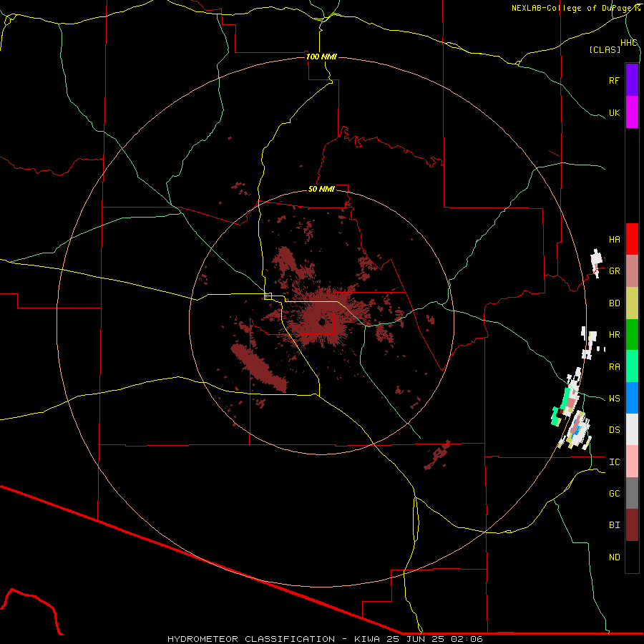The height and width of the screenshot is (644, 644).
Task: Select the yellow BD legend swatch
Action: pyautogui.click(x=632, y=303)
